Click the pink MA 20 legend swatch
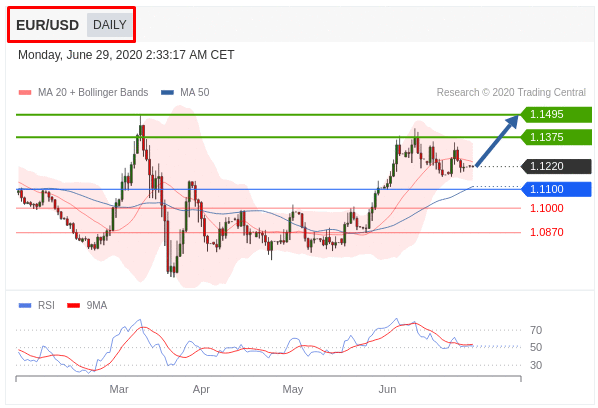This screenshot has width=598, height=408. pyautogui.click(x=25, y=92)
